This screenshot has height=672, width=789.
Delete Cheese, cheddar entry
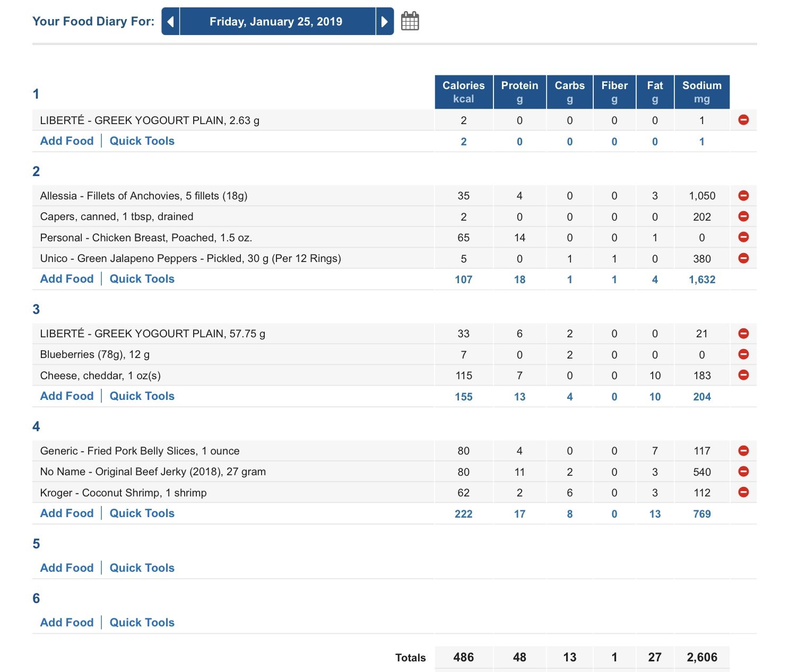point(743,375)
